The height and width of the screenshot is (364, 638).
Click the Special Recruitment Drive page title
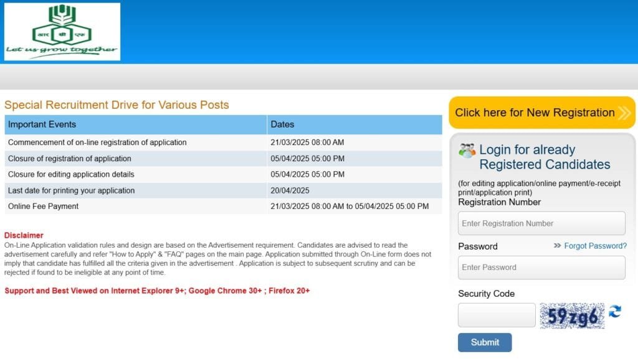pyautogui.click(x=117, y=105)
